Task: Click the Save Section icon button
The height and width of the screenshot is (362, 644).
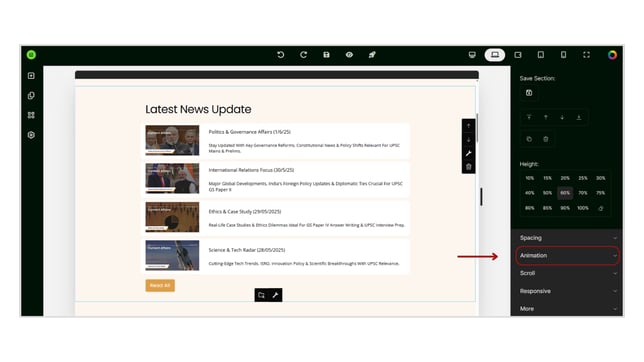Action: [x=529, y=93]
